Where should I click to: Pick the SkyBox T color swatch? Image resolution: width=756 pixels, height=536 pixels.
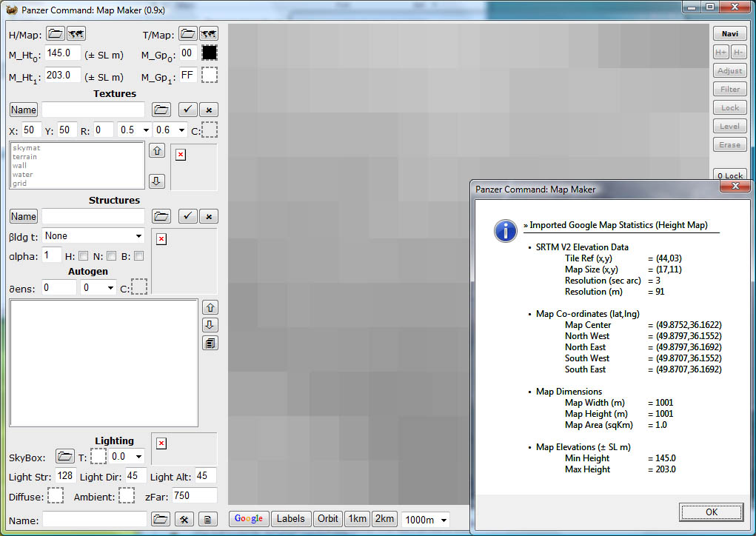point(98,456)
